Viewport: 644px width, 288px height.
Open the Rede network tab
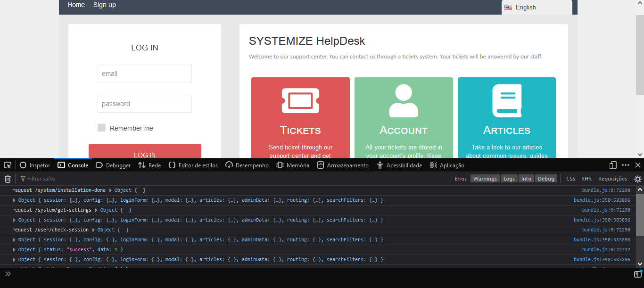pos(149,165)
